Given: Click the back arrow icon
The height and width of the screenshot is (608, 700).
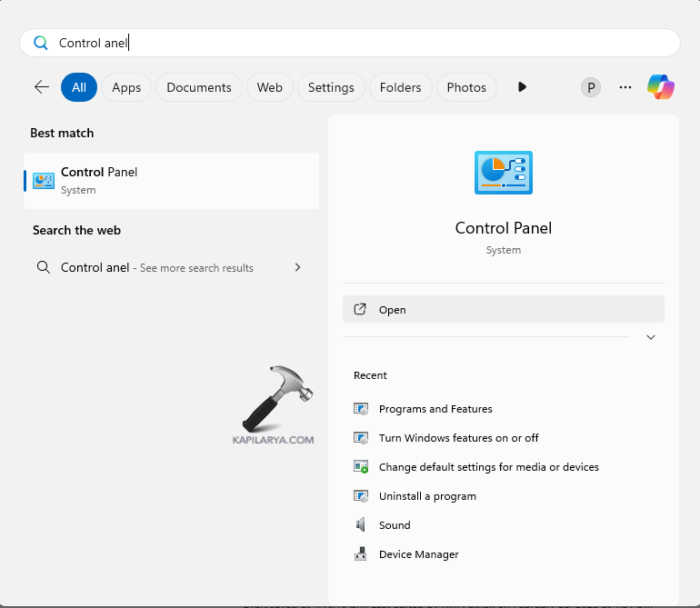Looking at the screenshot, I should pyautogui.click(x=42, y=87).
